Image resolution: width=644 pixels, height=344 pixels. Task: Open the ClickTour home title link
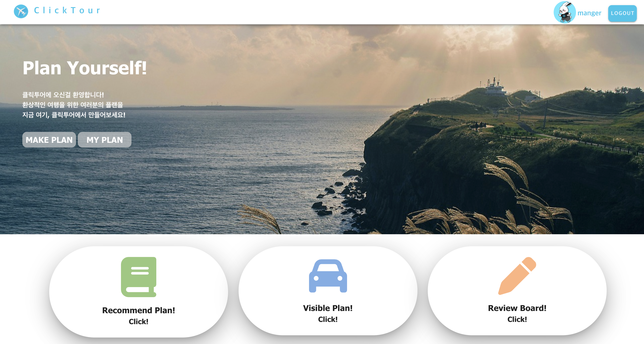click(x=67, y=10)
